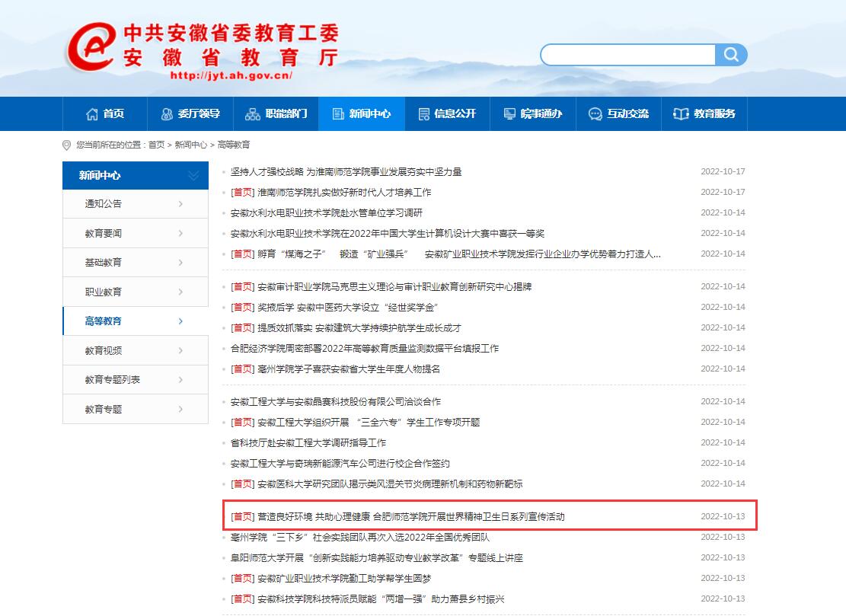Click the magnifier search button
The width and height of the screenshot is (846, 616).
(731, 55)
